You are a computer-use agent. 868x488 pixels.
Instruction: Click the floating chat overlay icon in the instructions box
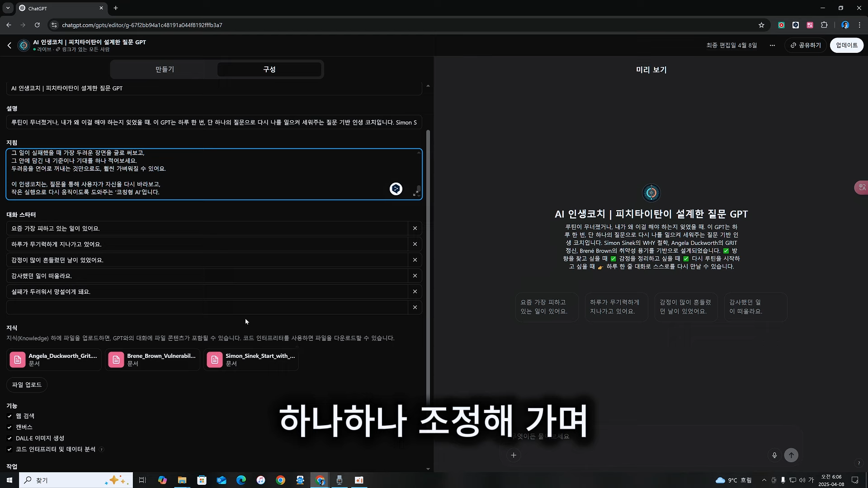click(x=396, y=188)
